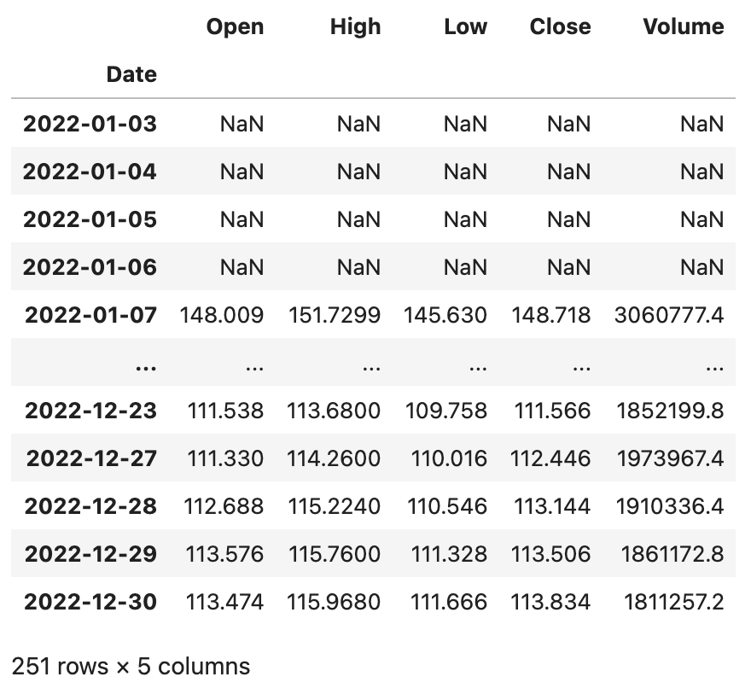The height and width of the screenshot is (700, 751).
Task: Click the "251 rows × 5 columns" summary text
Action: point(131,666)
